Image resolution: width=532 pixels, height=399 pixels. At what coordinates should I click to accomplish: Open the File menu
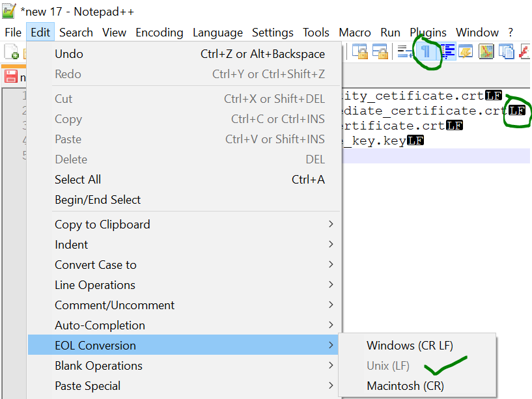[x=13, y=33]
